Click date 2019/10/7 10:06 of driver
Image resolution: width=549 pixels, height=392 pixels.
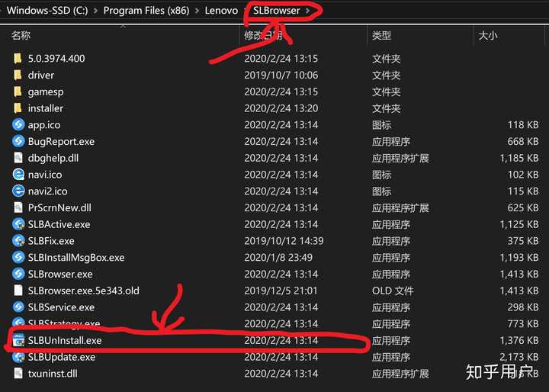(x=281, y=75)
